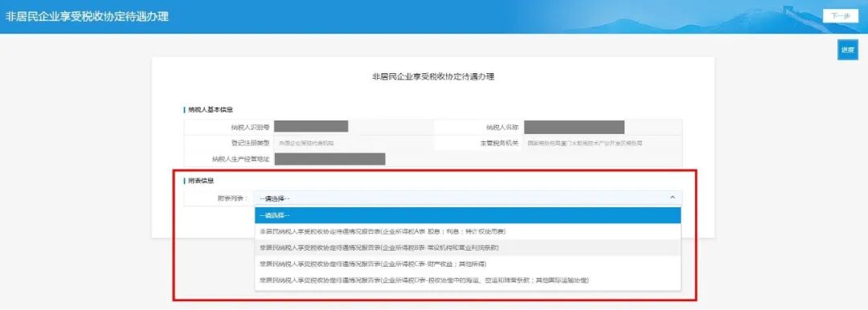Open the 进度 progress button
The image size is (868, 310).
(x=848, y=50)
